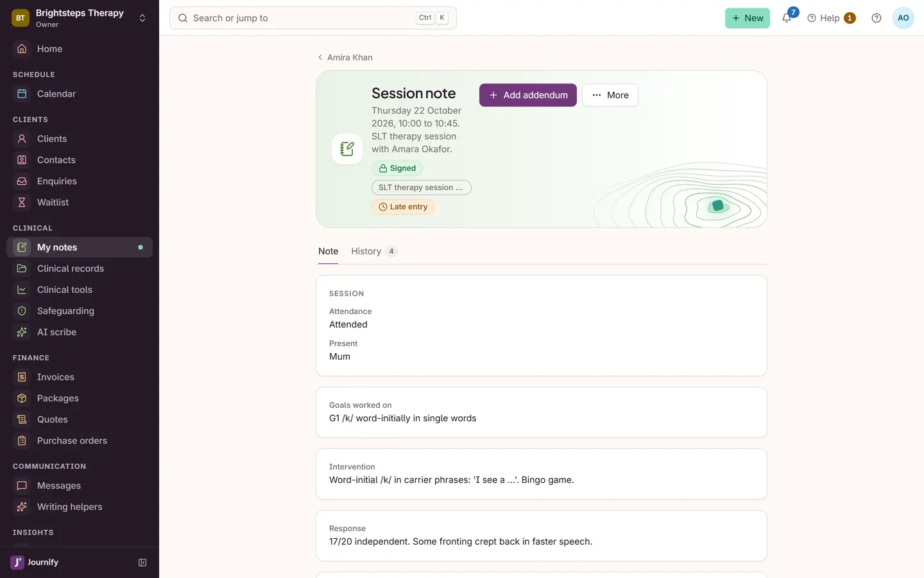Click the Signed status badge

pyautogui.click(x=397, y=168)
